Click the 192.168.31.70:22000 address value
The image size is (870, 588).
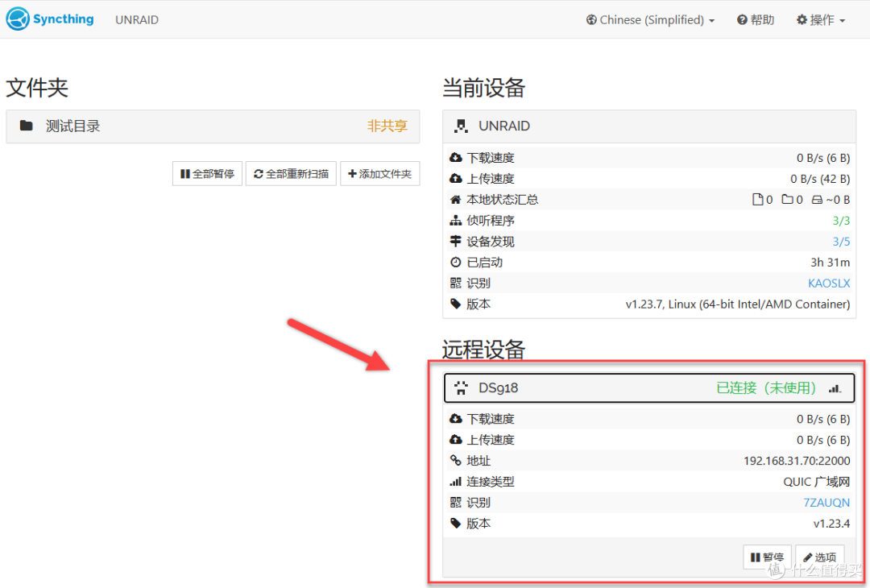click(796, 461)
